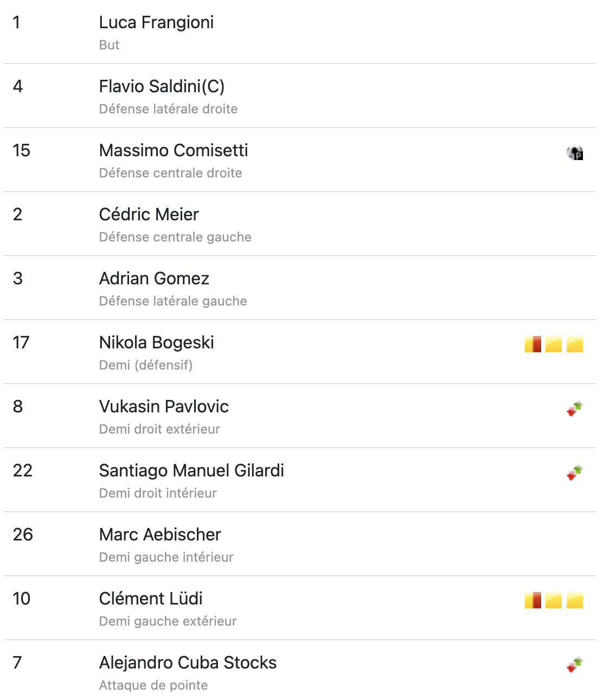This screenshot has height=700, width=603.
Task: Click on Clément Lüdi's name
Action: tap(151, 599)
